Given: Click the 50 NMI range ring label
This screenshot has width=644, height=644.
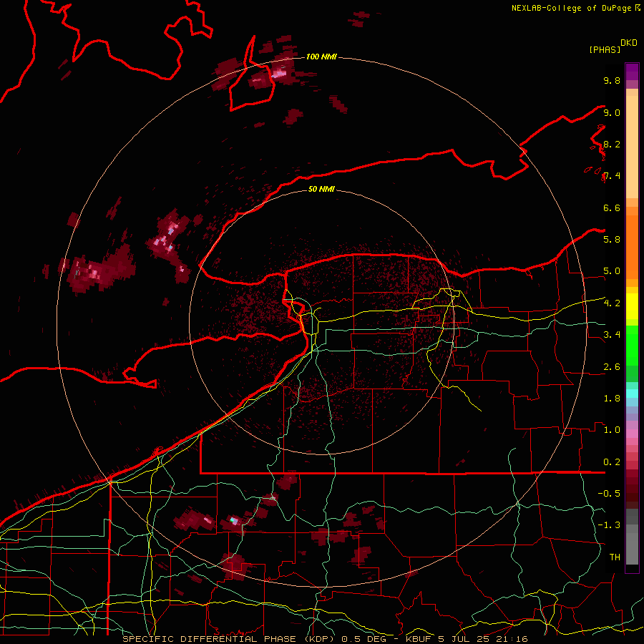Looking at the screenshot, I should pyautogui.click(x=321, y=189).
